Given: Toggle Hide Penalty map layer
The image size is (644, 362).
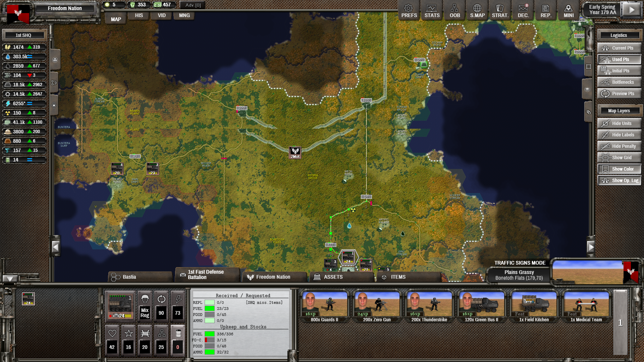Looking at the screenshot, I should 619,146.
